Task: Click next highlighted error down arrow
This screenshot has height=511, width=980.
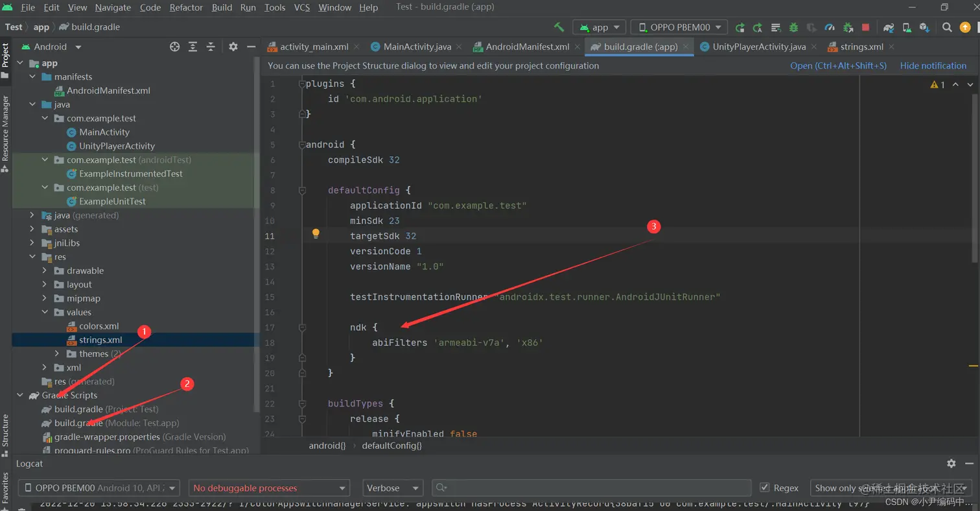Action: coord(970,84)
